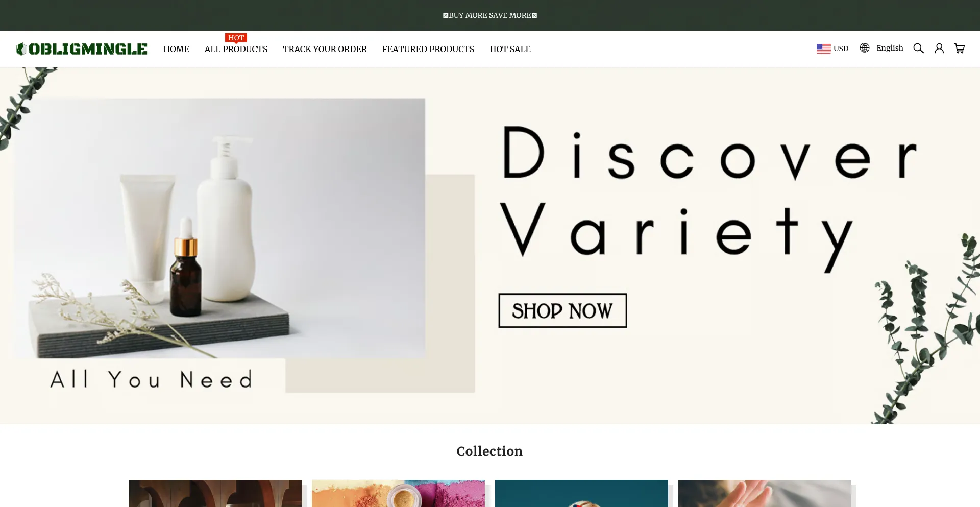Open the user account icon

(939, 49)
